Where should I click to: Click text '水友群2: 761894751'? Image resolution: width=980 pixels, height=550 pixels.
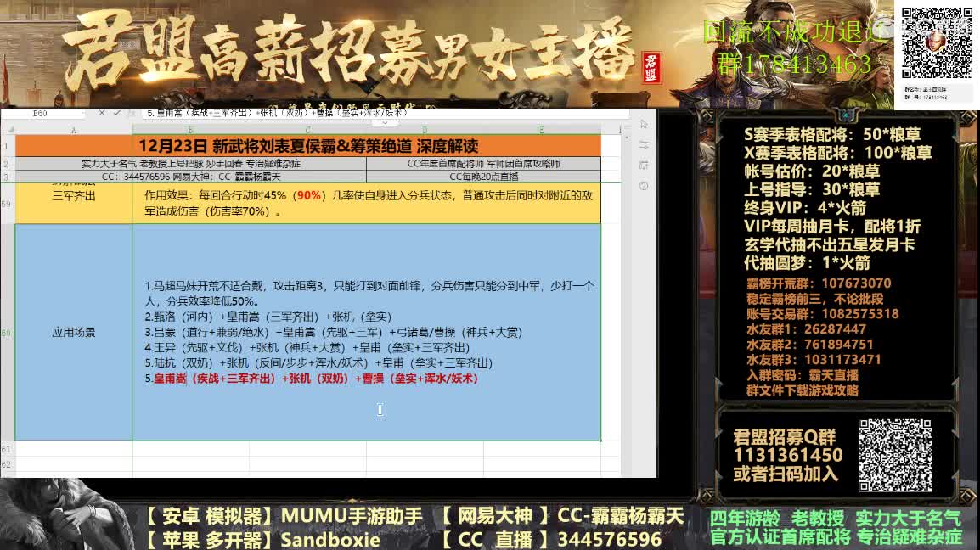click(x=810, y=345)
